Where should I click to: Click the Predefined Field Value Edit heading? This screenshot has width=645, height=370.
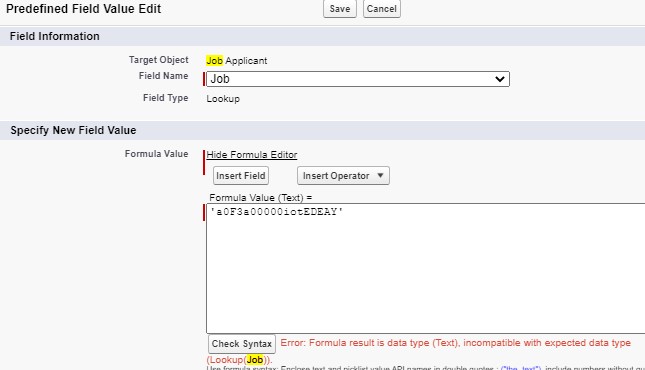pyautogui.click(x=84, y=9)
